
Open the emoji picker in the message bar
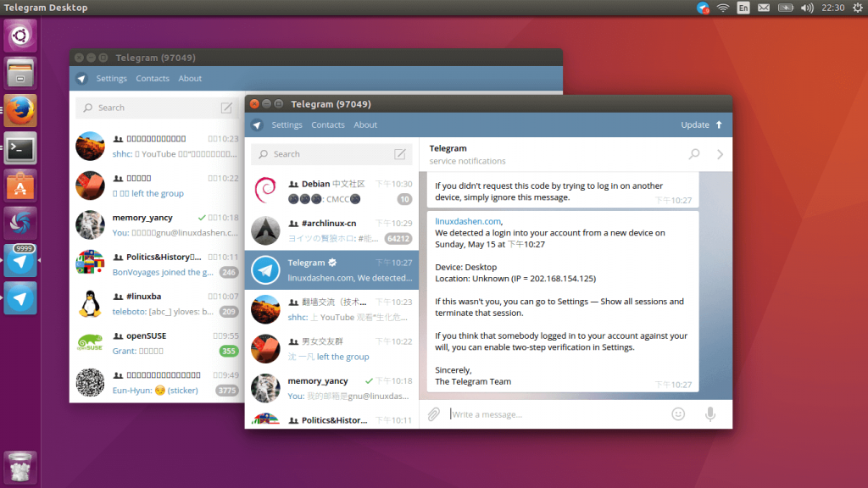click(x=677, y=413)
